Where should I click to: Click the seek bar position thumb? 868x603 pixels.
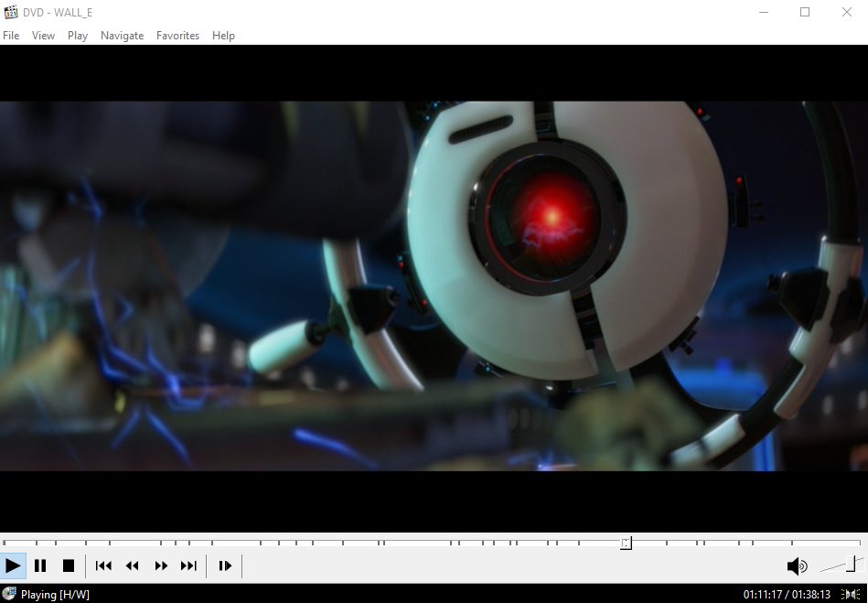point(626,544)
